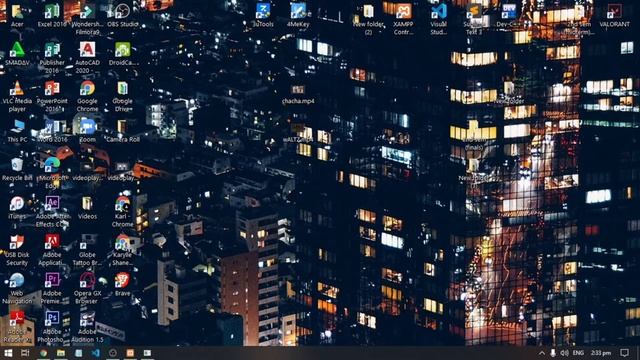The height and width of the screenshot is (360, 640).
Task: Open Dev-C++ desktop shortcut
Action: point(509,16)
